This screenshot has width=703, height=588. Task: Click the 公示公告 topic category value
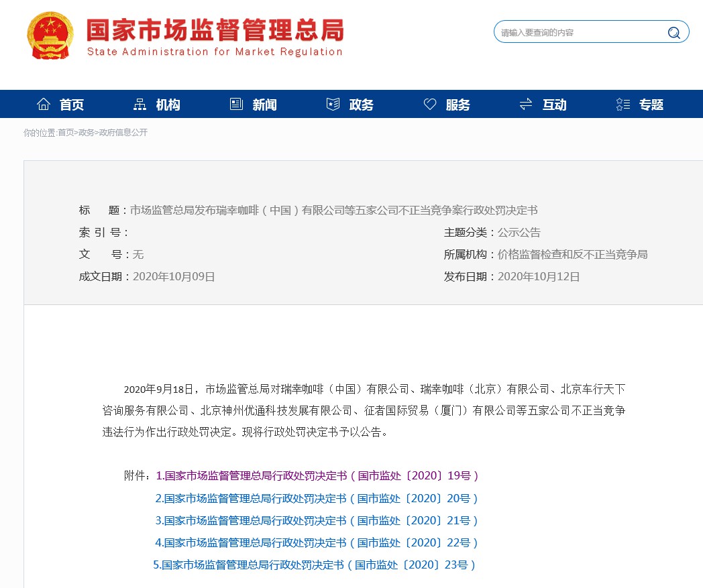519,232
